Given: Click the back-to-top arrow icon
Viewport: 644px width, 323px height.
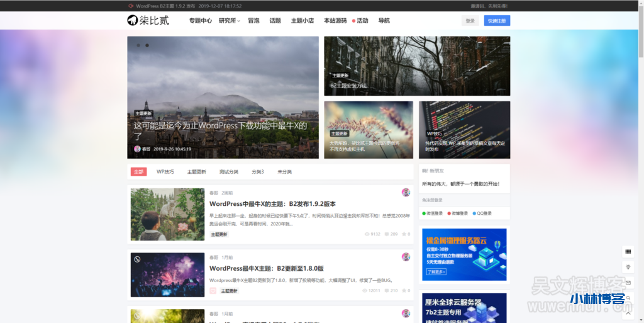Looking at the screenshot, I should 628,312.
